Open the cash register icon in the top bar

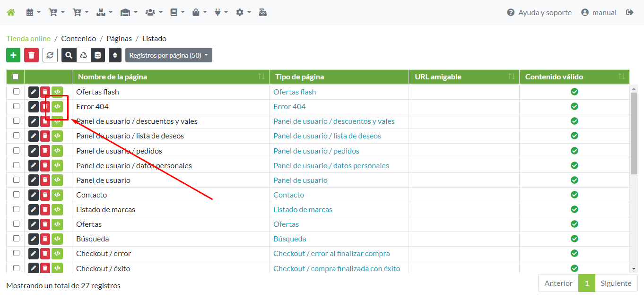[x=263, y=13]
